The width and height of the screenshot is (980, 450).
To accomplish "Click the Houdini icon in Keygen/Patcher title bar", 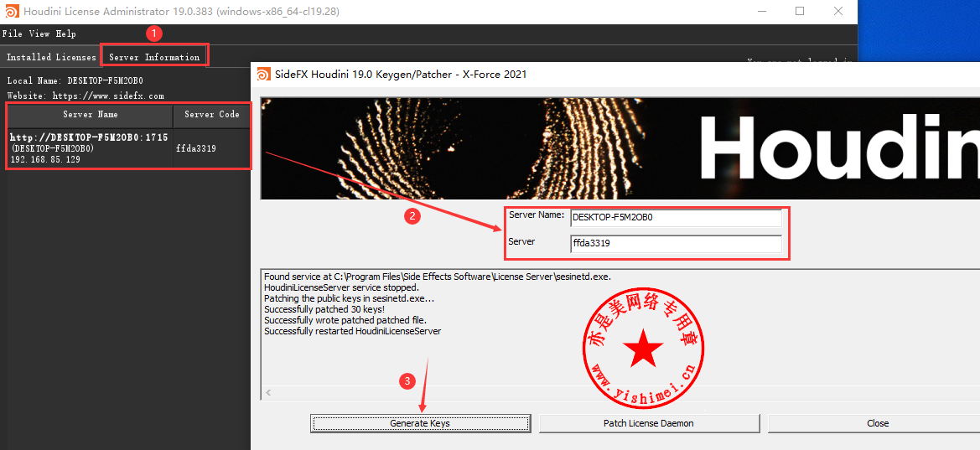I will (264, 75).
